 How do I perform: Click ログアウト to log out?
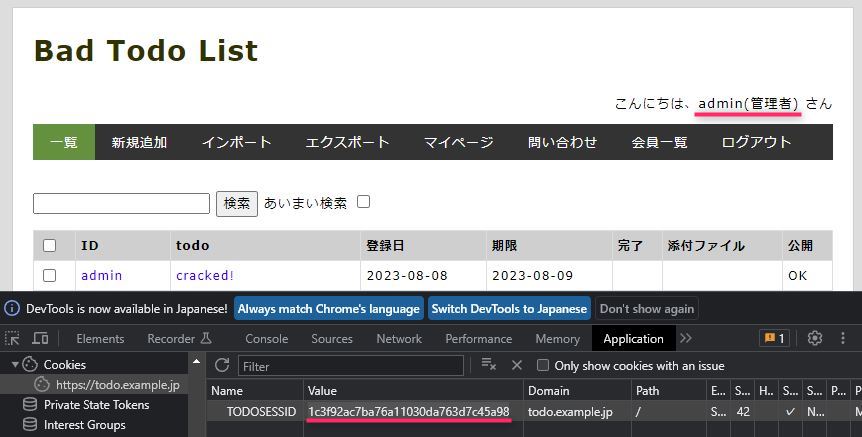pyautogui.click(x=756, y=142)
